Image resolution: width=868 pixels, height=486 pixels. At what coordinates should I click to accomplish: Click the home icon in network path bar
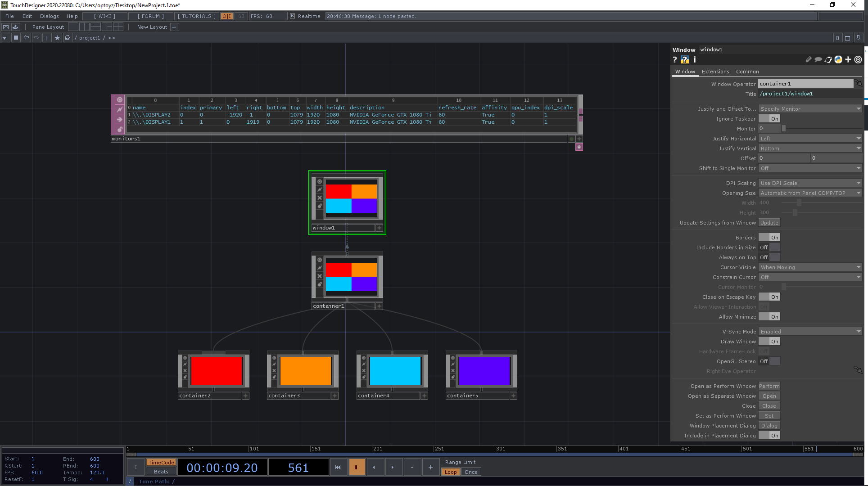coord(67,38)
